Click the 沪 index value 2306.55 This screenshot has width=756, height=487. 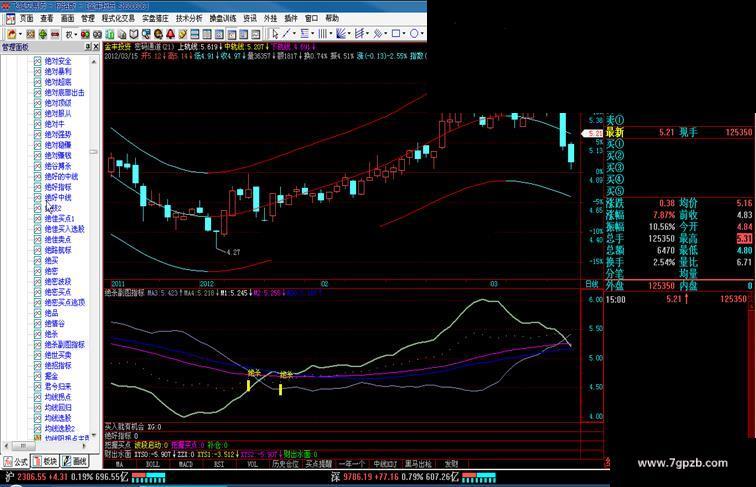coord(32,477)
